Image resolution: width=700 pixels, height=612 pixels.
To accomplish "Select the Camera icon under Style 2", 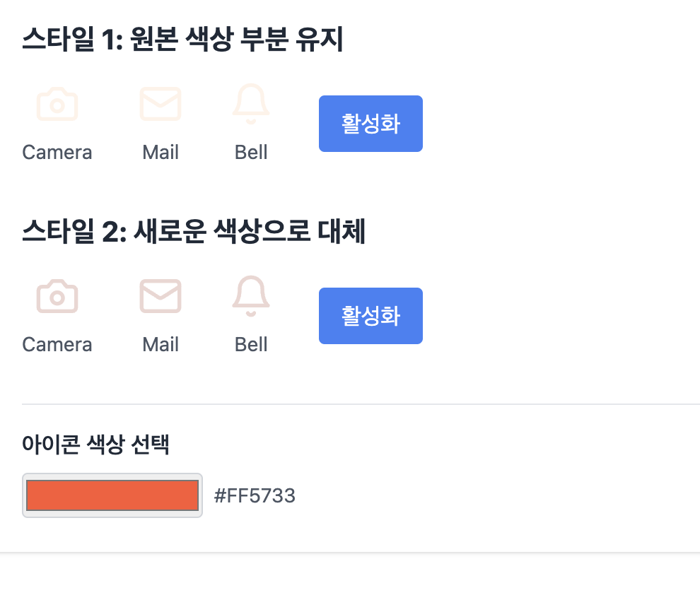I will (x=57, y=296).
